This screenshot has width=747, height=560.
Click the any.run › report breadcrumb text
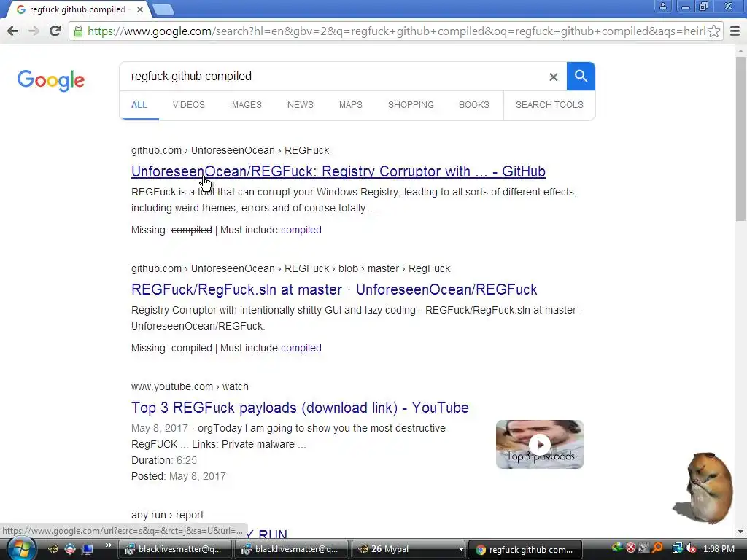[167, 516]
